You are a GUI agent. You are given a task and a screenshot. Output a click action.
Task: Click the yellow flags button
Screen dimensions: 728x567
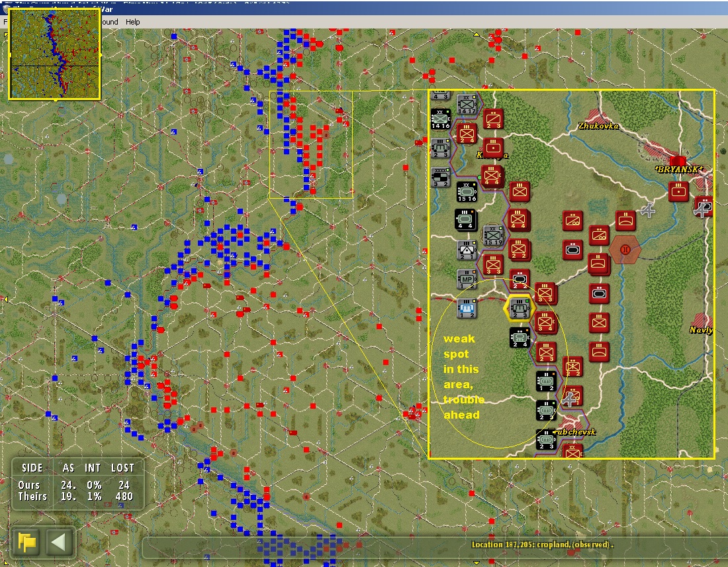27,542
